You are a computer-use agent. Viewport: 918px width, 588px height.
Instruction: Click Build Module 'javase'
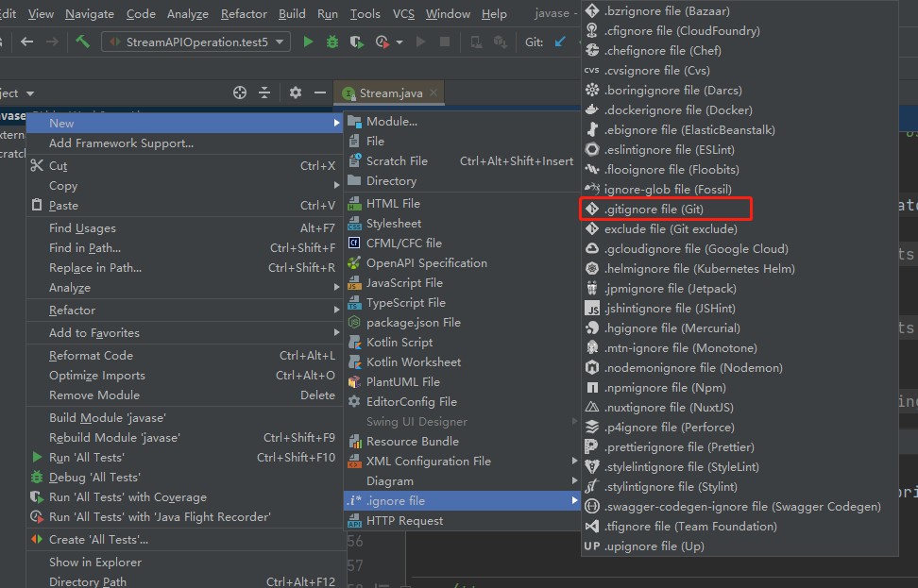(x=184, y=418)
